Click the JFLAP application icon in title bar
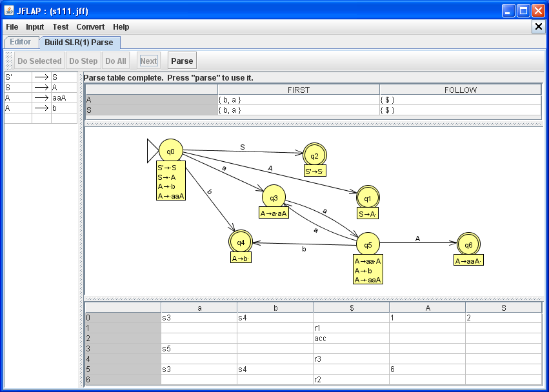 coord(10,10)
